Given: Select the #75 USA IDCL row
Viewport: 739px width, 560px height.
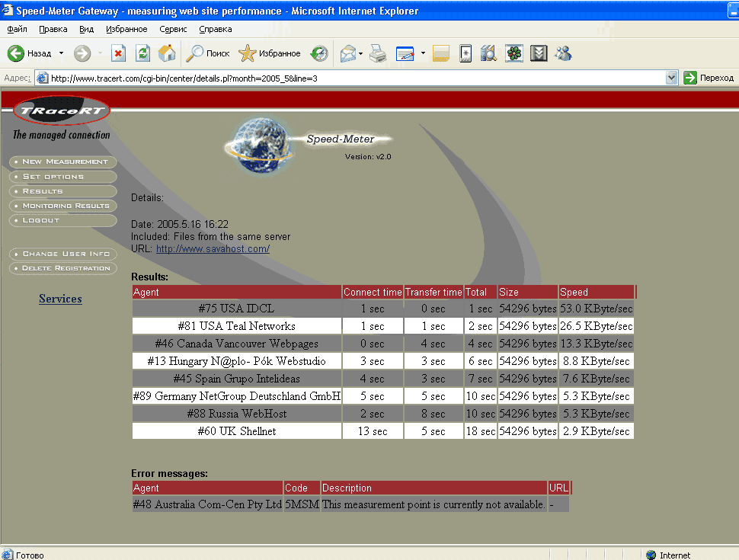Looking at the screenshot, I should (x=382, y=309).
